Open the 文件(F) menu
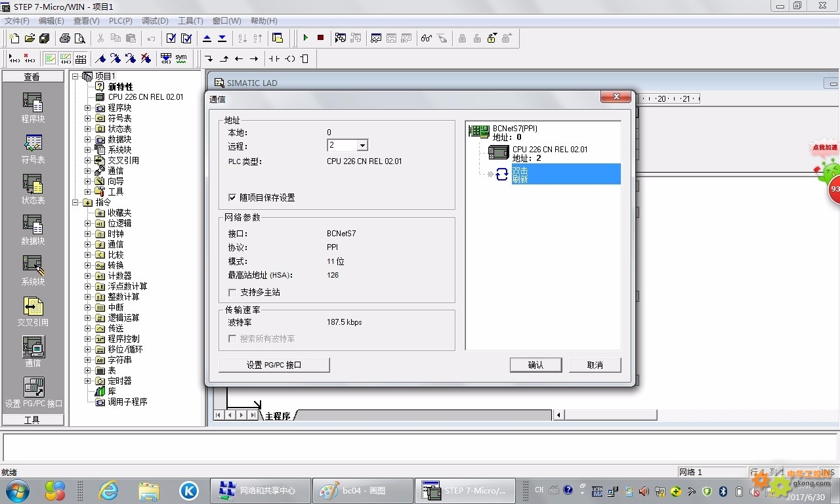The height and width of the screenshot is (504, 840). tap(16, 21)
